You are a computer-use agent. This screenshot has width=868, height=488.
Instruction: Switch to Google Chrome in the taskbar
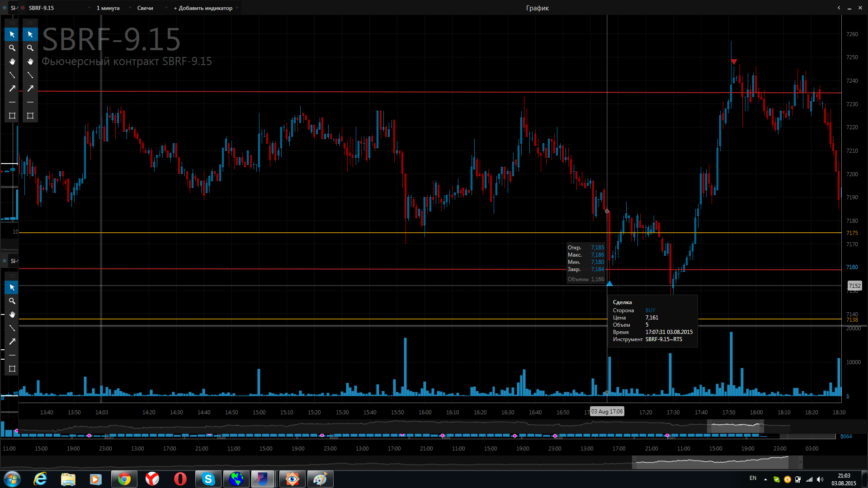click(x=124, y=479)
